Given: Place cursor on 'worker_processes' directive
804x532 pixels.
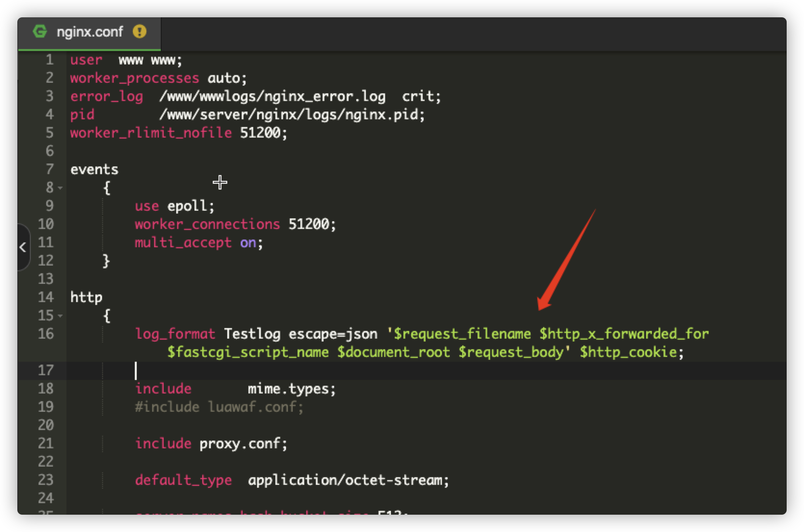Looking at the screenshot, I should [x=134, y=78].
